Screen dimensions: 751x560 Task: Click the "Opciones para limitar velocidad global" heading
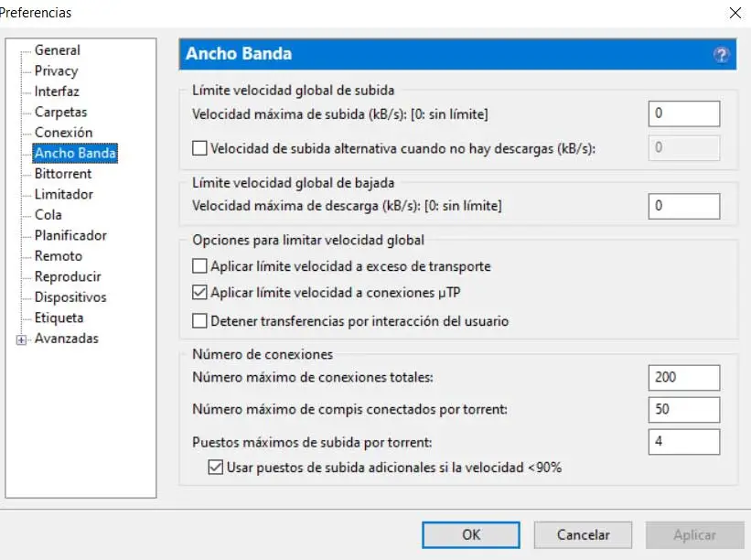point(308,240)
